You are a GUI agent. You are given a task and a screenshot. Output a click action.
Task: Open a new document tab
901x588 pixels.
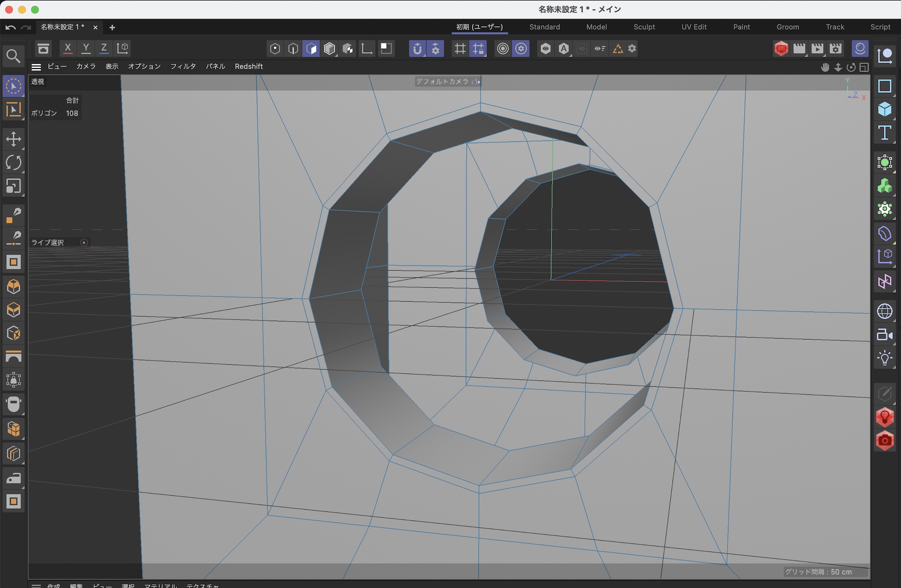(x=112, y=27)
